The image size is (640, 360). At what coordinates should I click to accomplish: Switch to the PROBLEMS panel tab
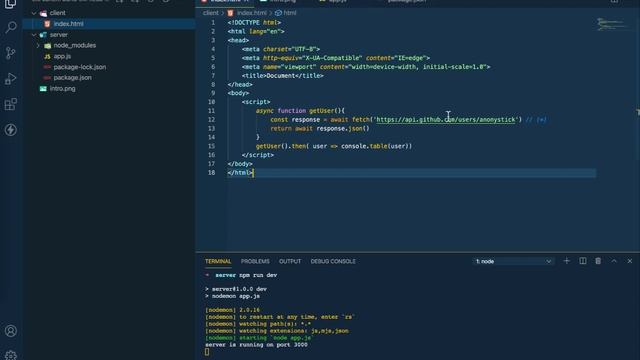tap(255, 261)
